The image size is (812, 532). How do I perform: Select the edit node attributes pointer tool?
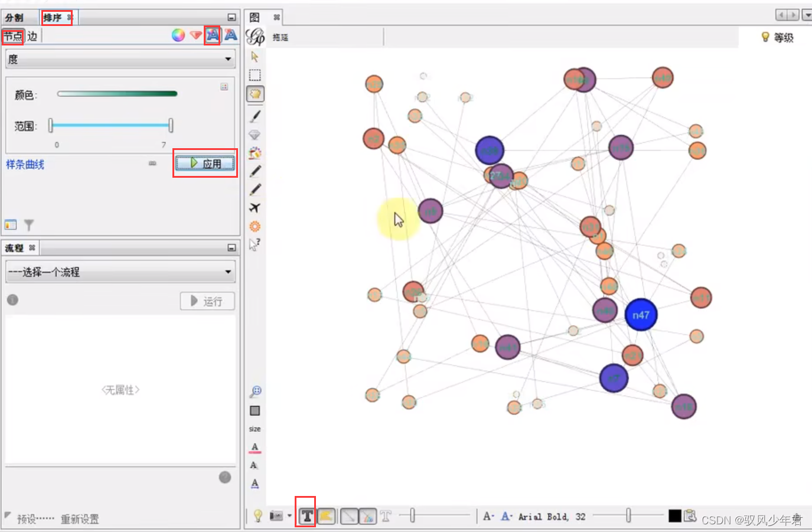pos(255,244)
